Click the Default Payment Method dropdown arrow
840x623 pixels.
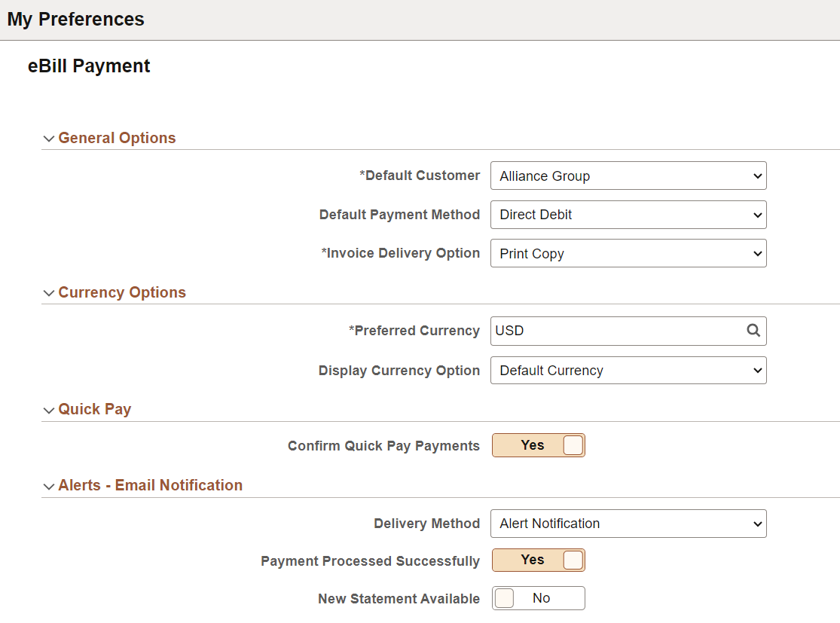(756, 215)
